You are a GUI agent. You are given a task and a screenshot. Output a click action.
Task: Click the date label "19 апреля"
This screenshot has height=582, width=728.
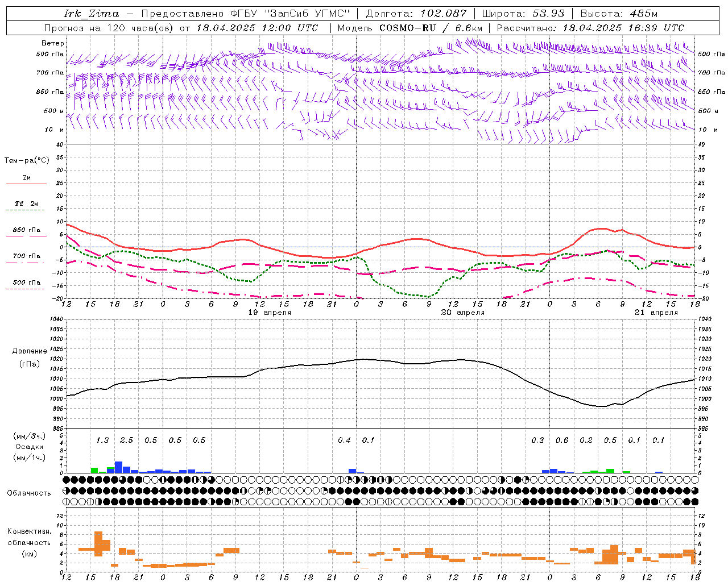270,313
